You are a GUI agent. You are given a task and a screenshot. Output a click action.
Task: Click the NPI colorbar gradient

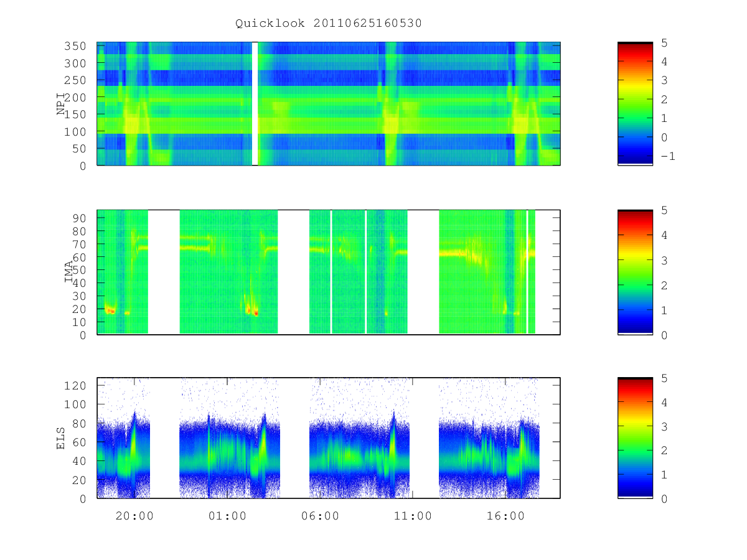point(635,104)
